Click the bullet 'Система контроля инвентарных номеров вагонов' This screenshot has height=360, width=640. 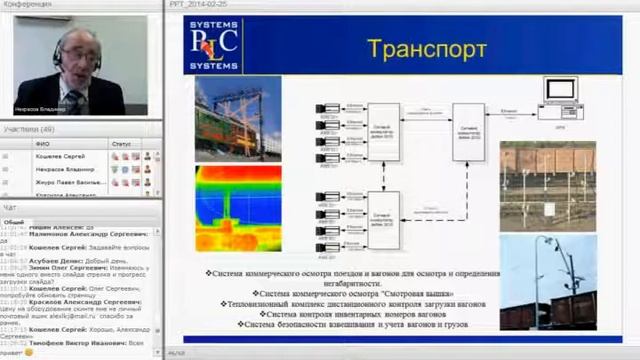pos(352,314)
